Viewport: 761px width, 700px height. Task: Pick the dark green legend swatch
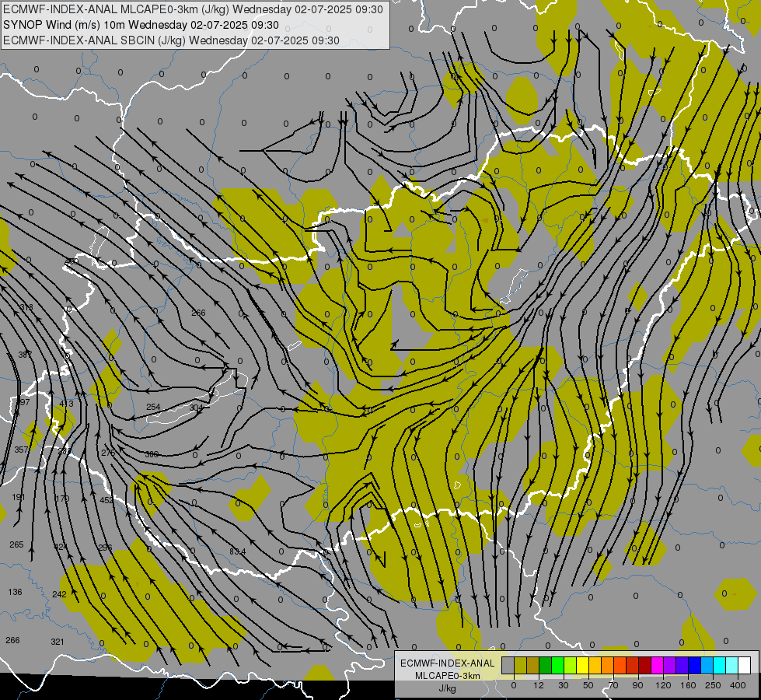pos(546,665)
